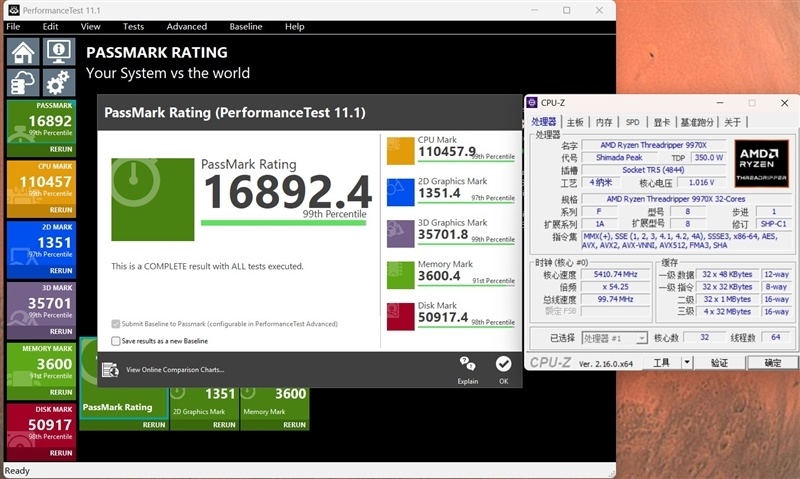
Task: Switch to the SPD tab in CPU-Z
Action: pos(632,122)
